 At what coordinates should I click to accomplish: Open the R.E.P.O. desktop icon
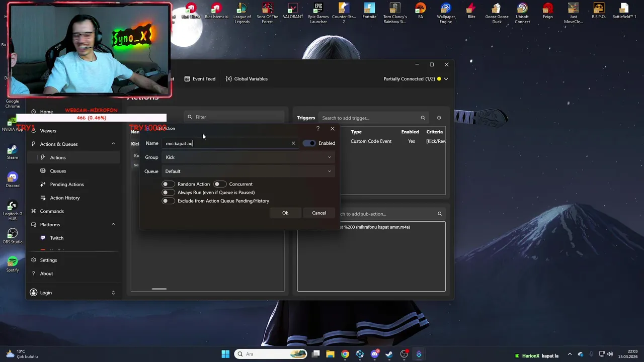[599, 11]
